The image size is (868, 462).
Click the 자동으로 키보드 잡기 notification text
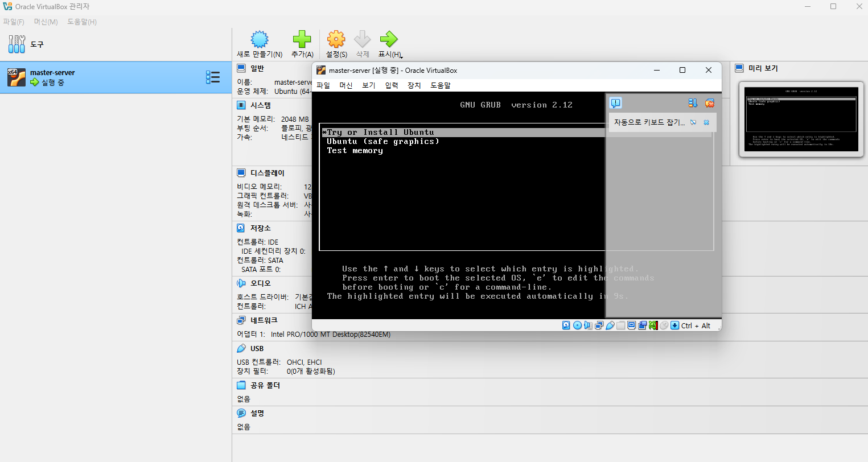649,122
